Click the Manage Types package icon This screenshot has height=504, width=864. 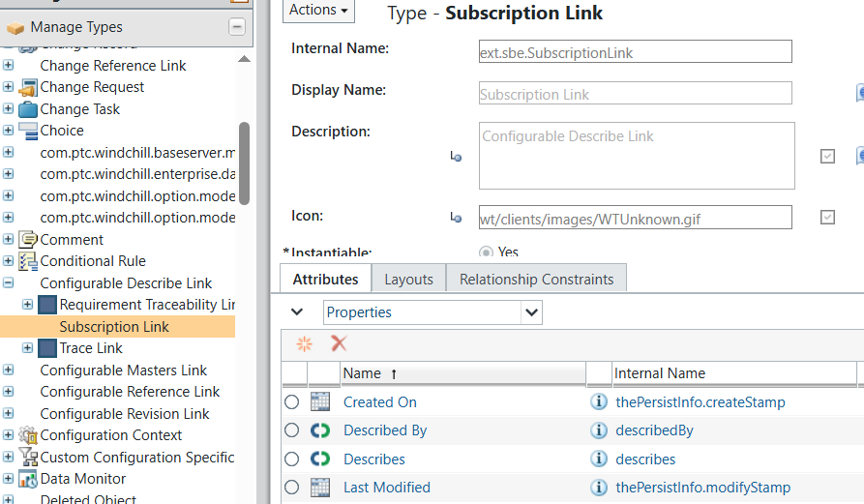coord(15,27)
